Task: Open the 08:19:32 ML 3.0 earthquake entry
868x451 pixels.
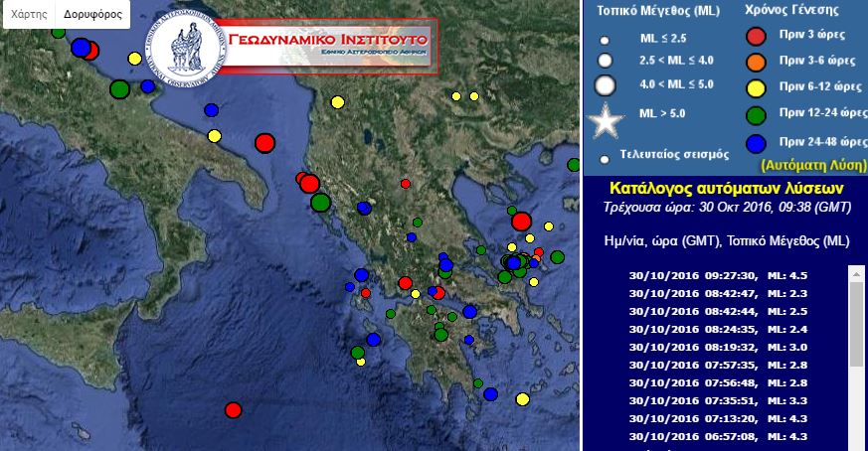Action: click(718, 347)
